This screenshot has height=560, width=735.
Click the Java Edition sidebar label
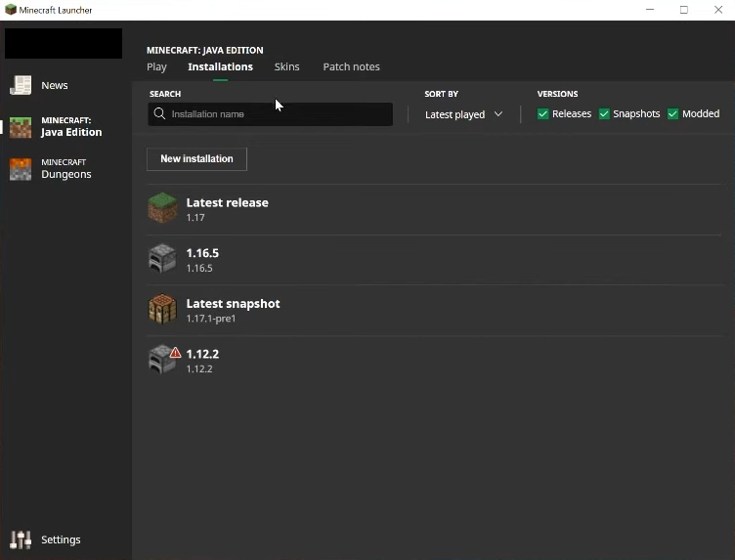point(70,127)
